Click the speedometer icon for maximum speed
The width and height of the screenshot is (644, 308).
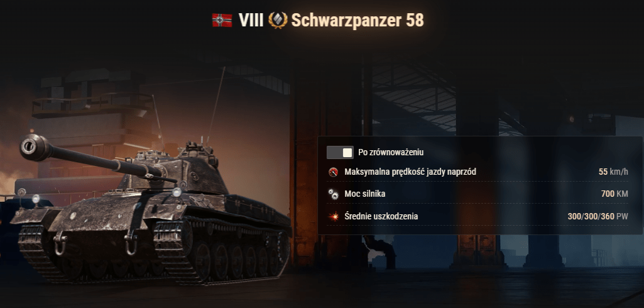334,172
